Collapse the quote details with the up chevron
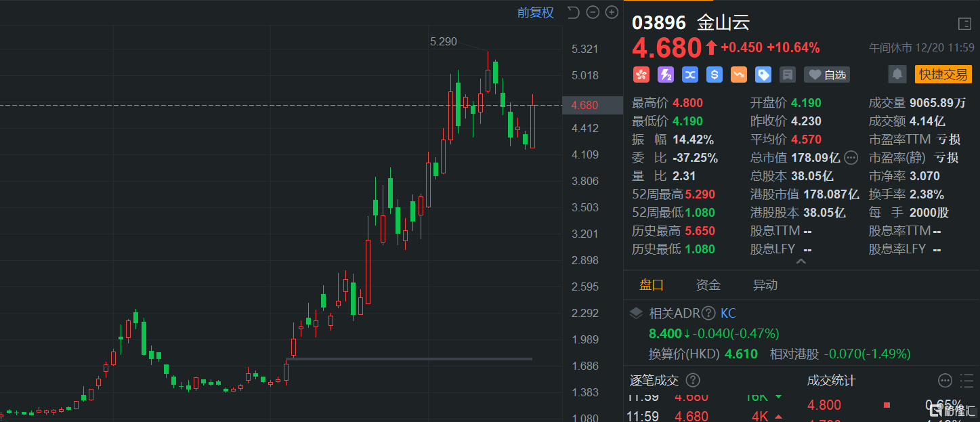Image resolution: width=980 pixels, height=422 pixels. (801, 259)
